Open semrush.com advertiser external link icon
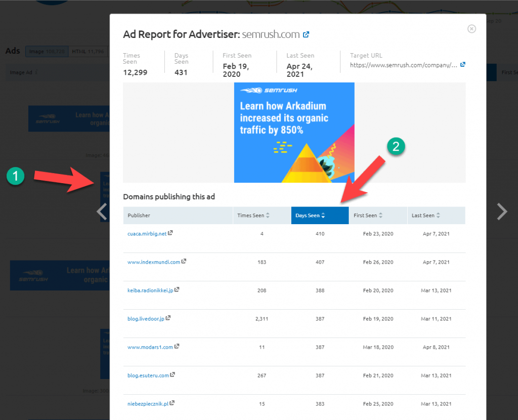The height and width of the screenshot is (420, 518). pos(306,34)
